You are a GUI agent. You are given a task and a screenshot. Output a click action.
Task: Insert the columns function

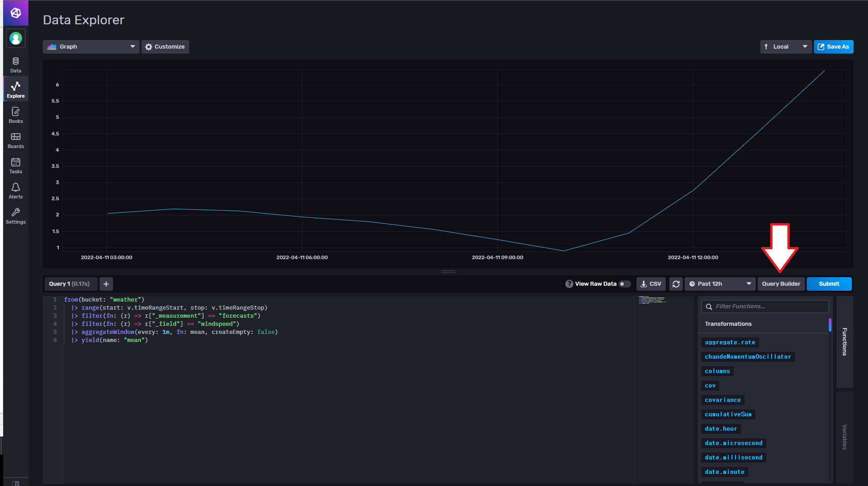[718, 371]
